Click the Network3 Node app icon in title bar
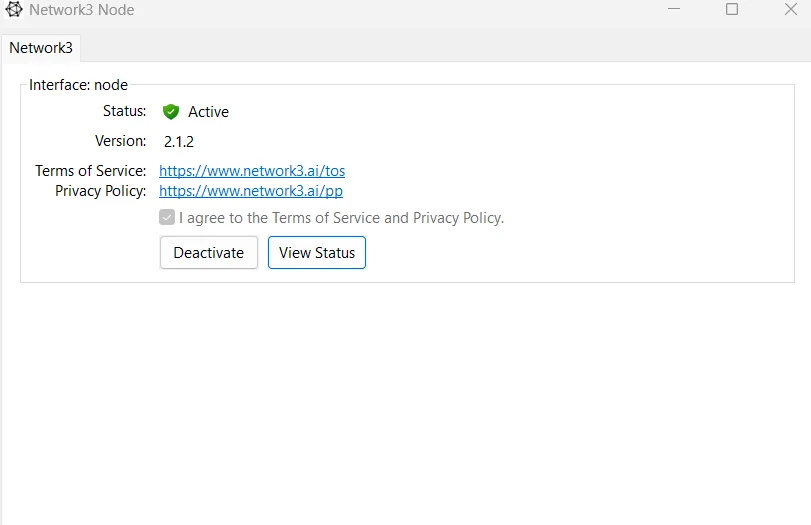 click(14, 9)
